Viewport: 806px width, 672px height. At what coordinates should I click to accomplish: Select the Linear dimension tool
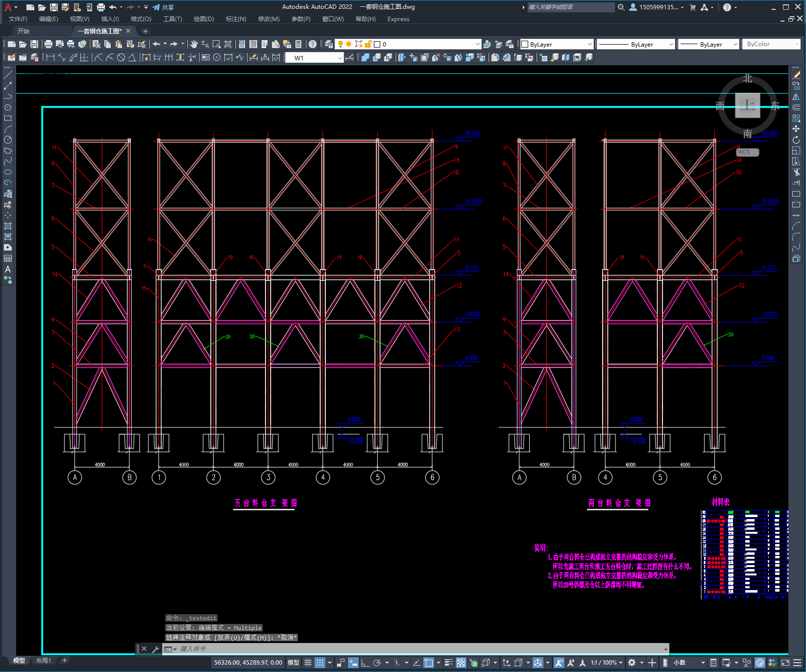point(50,57)
